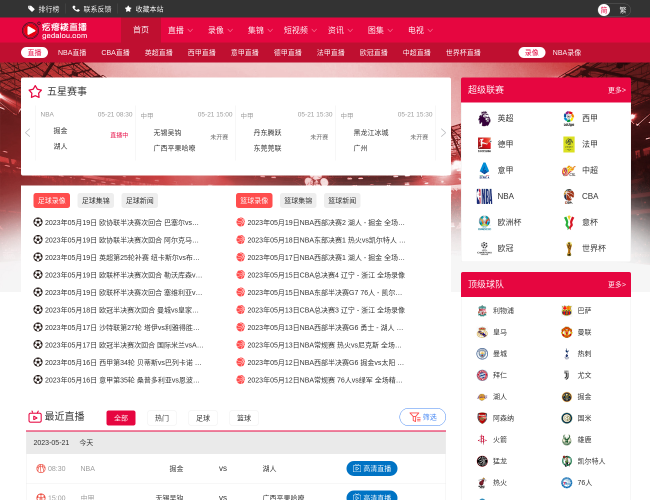The height and width of the screenshot is (500, 650).
Task: Open the 英超直播 link
Action: [x=158, y=53]
